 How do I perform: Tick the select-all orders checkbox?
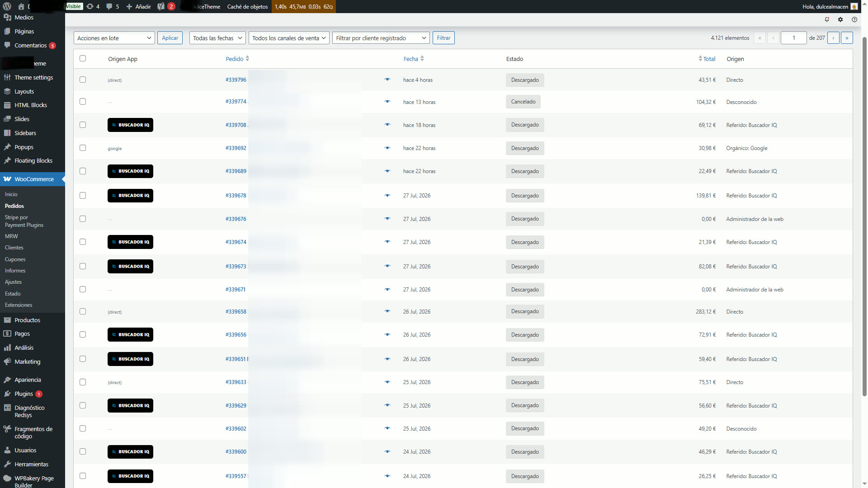coord(83,58)
